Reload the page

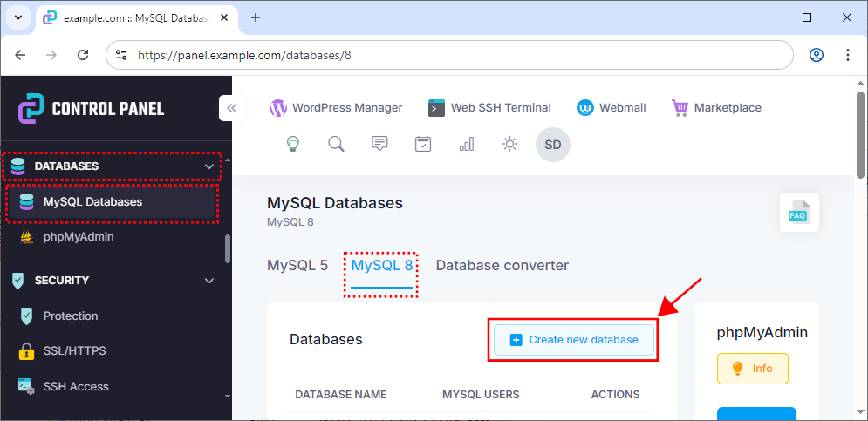pos(83,55)
